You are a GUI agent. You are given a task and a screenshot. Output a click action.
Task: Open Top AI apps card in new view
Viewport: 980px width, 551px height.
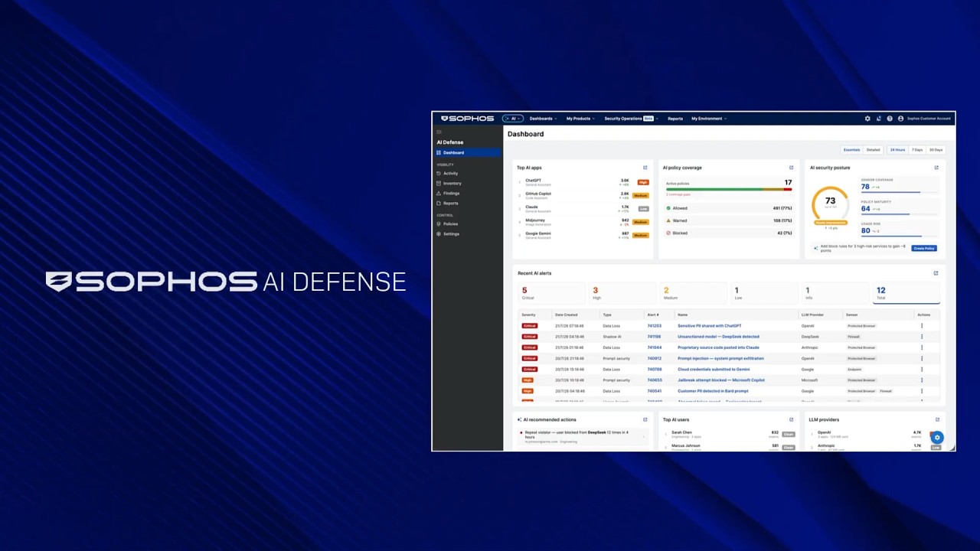[x=645, y=168]
